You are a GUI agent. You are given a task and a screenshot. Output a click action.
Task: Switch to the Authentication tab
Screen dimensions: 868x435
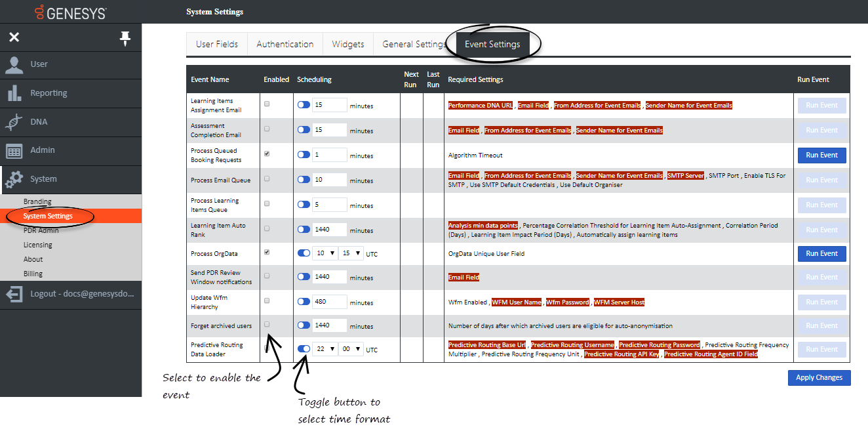click(285, 44)
